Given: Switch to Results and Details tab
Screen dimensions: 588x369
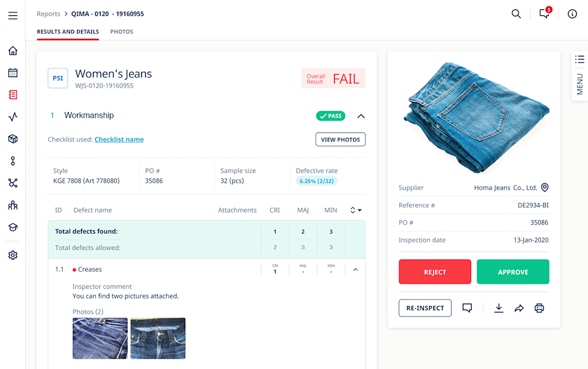Looking at the screenshot, I should (68, 32).
